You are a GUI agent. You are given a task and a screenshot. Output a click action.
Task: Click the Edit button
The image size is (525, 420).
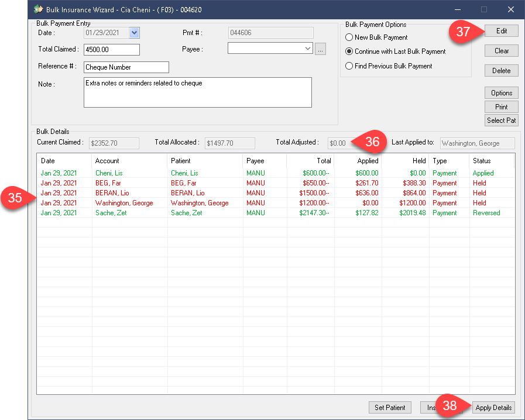(501, 31)
